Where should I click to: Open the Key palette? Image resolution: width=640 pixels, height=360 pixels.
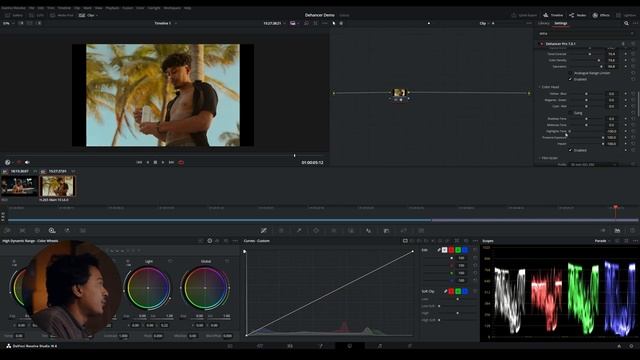tap(386, 231)
